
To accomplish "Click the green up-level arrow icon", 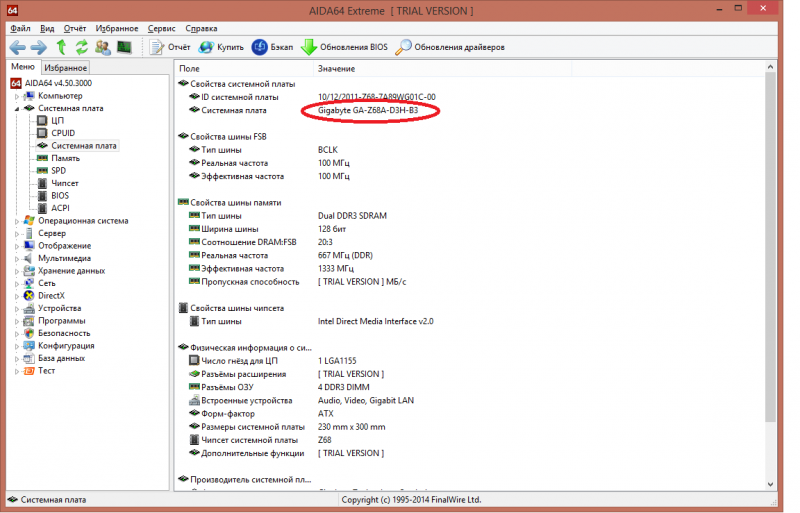I will tap(61, 47).
